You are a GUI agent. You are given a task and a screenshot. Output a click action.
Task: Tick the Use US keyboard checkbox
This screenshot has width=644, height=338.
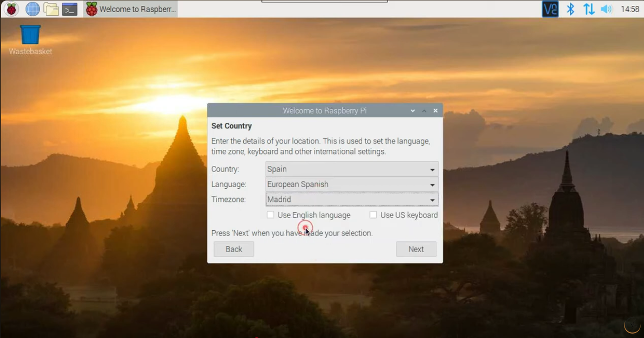(x=373, y=215)
